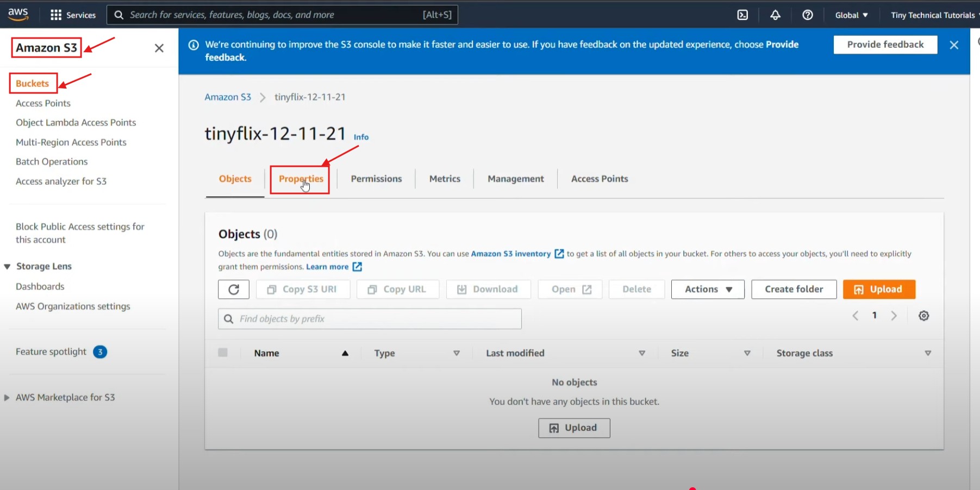Tick the select all objects checkbox
Image resolution: width=980 pixels, height=490 pixels.
click(223, 353)
